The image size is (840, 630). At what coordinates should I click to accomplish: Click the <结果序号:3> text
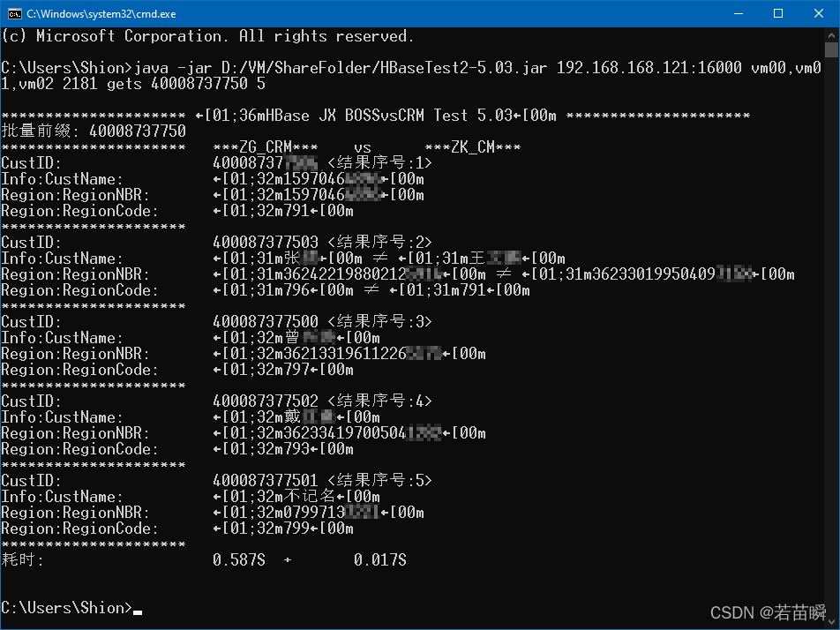[x=379, y=321]
